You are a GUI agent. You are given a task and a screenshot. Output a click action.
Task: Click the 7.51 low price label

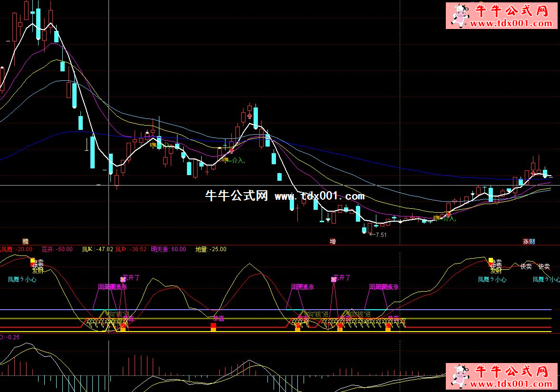click(x=378, y=235)
